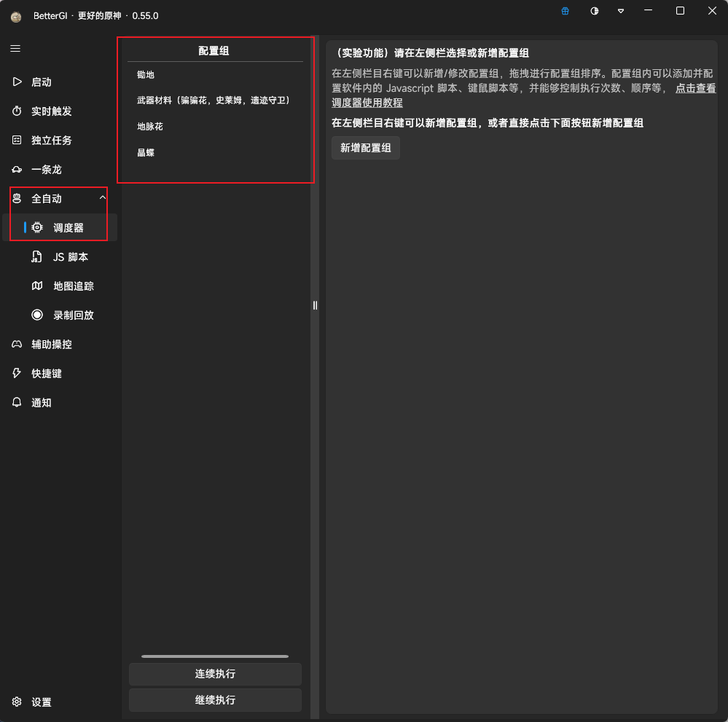The height and width of the screenshot is (722, 728).
Task: Go to 独立任务 in the sidebar
Action: point(51,141)
